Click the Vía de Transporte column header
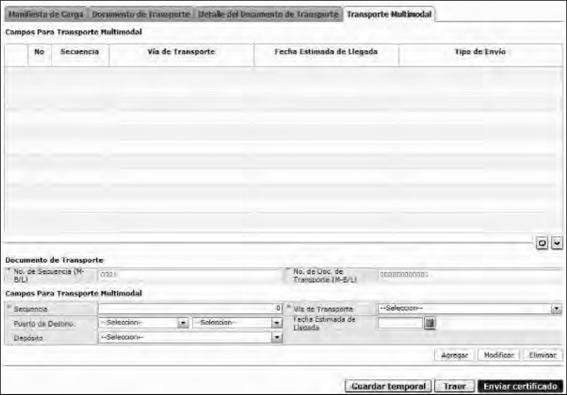567x395 pixels. click(x=181, y=52)
